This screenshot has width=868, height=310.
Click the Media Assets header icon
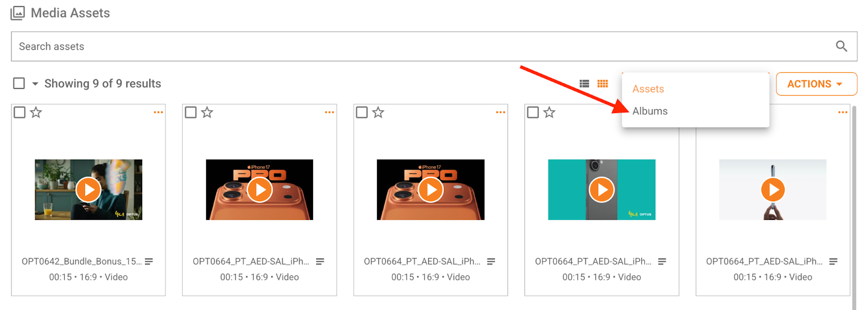[x=17, y=13]
